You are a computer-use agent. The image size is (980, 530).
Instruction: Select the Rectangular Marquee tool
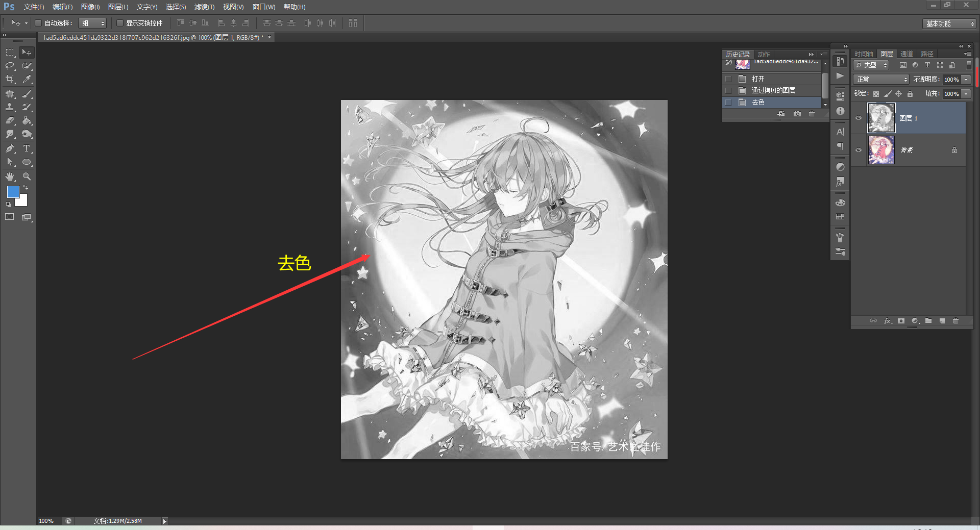coord(10,52)
